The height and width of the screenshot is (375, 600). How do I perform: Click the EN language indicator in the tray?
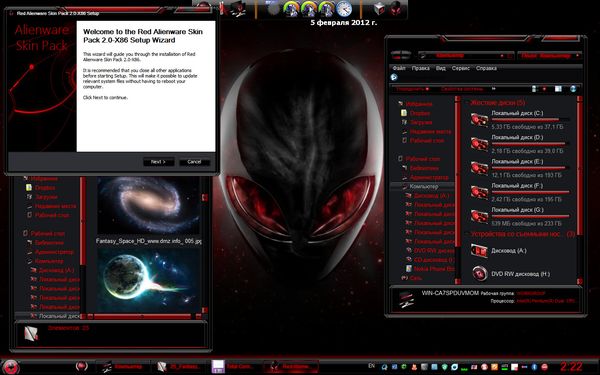coord(371,366)
